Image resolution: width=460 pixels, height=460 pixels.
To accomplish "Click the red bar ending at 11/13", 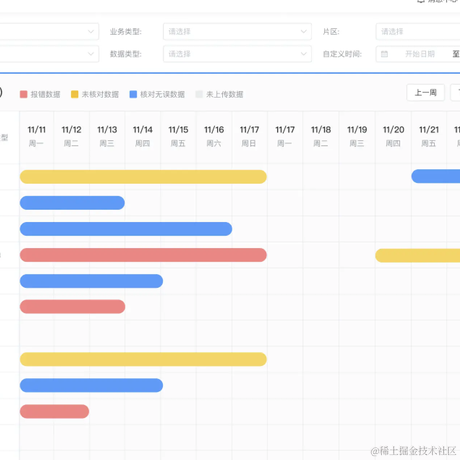I will [73, 307].
